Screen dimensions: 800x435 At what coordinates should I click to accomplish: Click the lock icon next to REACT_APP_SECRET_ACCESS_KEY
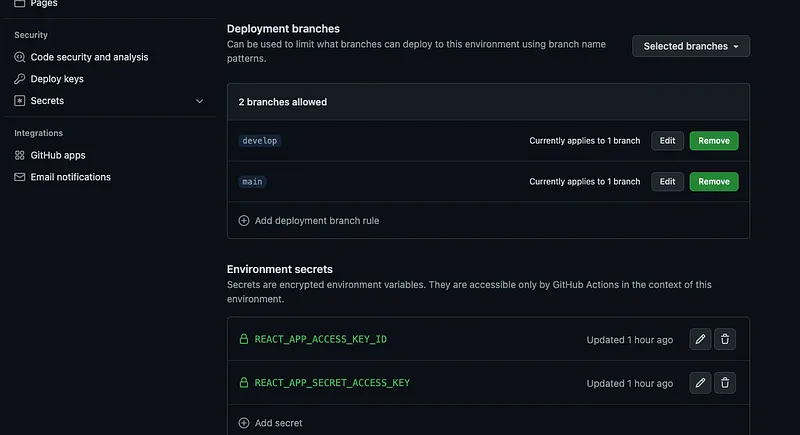[244, 382]
